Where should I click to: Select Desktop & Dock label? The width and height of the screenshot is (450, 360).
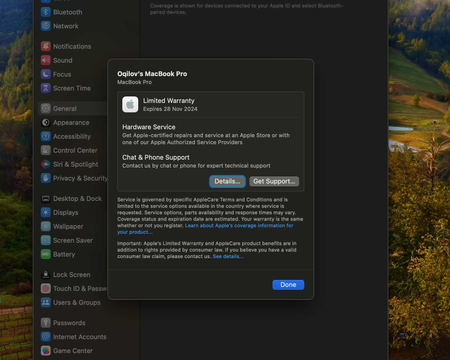coord(77,199)
